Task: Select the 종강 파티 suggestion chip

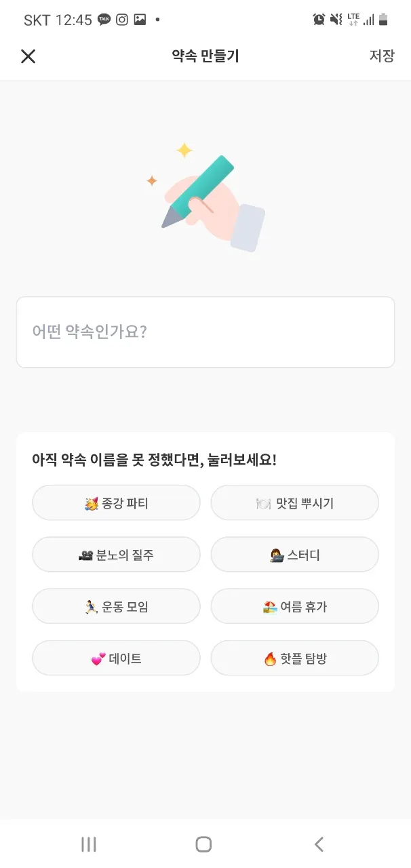Action: [x=116, y=503]
